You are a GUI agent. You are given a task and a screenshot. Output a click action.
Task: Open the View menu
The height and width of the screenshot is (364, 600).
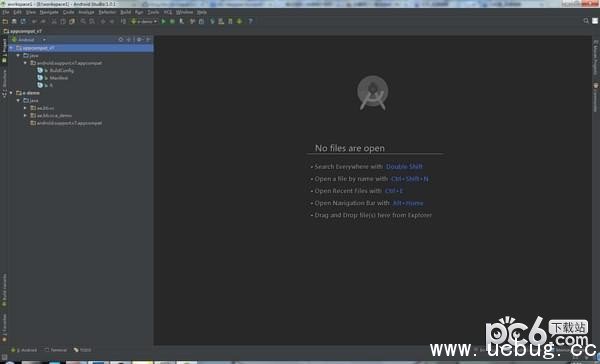click(31, 12)
